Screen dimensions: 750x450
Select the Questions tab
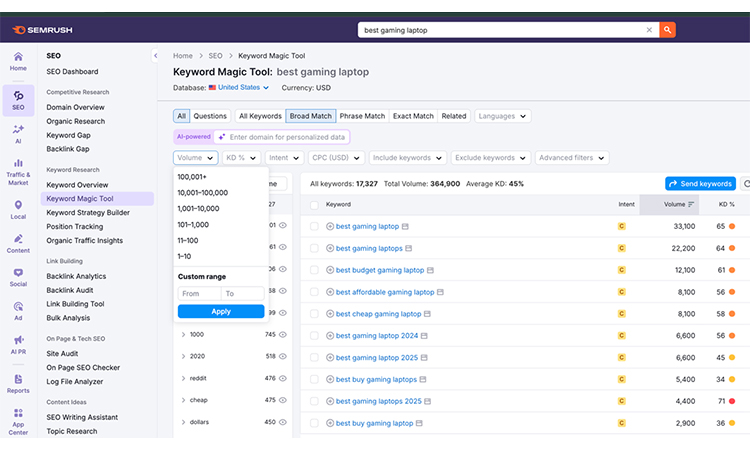pos(210,116)
